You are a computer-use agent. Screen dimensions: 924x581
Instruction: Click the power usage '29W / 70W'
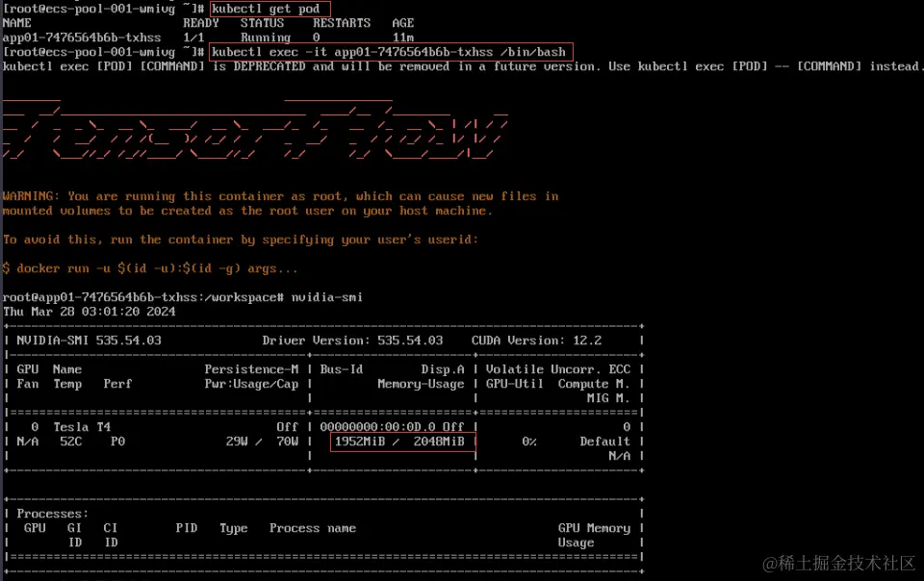[262, 442]
